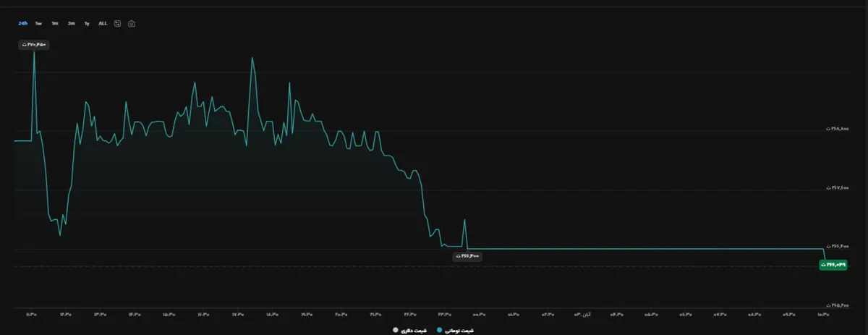This screenshot has width=868, height=335.
Task: Click the first time label on x-axis
Action: [31, 315]
